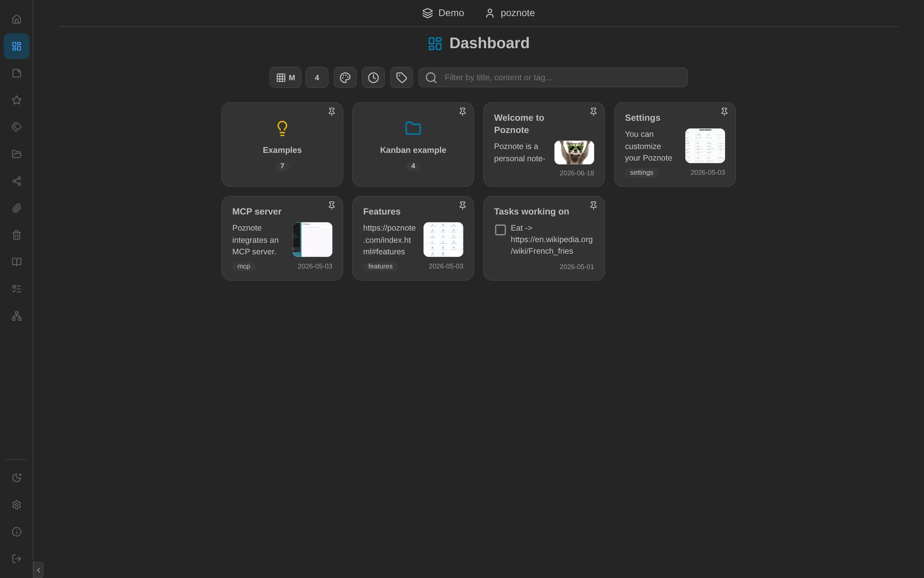Screen dimensions: 924x578
Task: Click the magnifier icon in the filter field
Action: [431, 78]
